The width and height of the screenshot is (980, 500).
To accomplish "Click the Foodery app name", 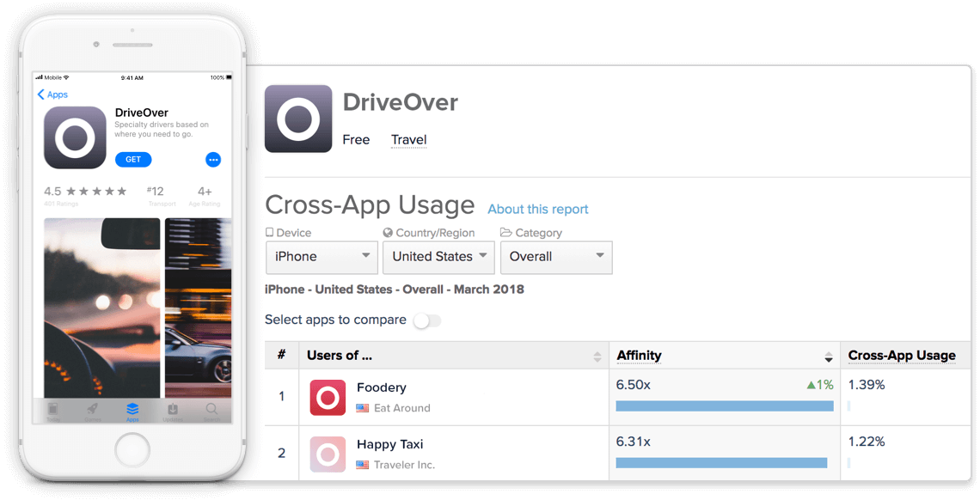I will [x=381, y=387].
